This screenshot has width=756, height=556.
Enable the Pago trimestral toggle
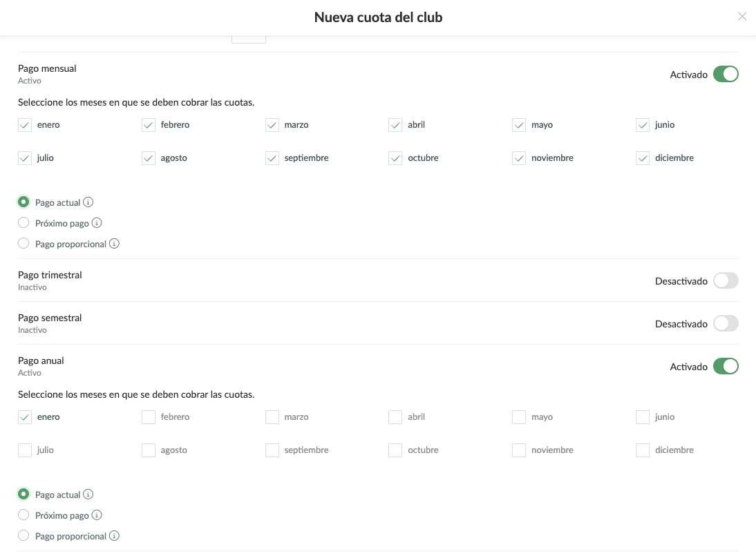[x=726, y=281]
